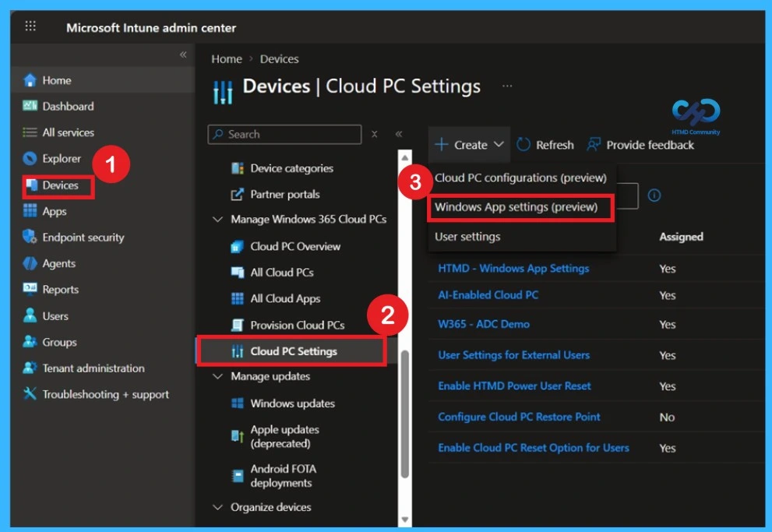The height and width of the screenshot is (532, 772).
Task: Click the info icon near the search field
Action: [x=653, y=196]
